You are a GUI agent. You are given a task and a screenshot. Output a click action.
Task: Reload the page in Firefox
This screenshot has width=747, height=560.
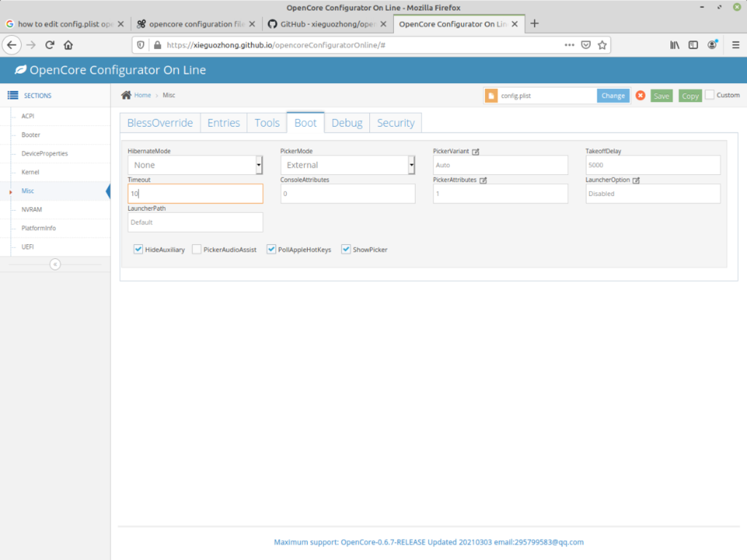50,44
